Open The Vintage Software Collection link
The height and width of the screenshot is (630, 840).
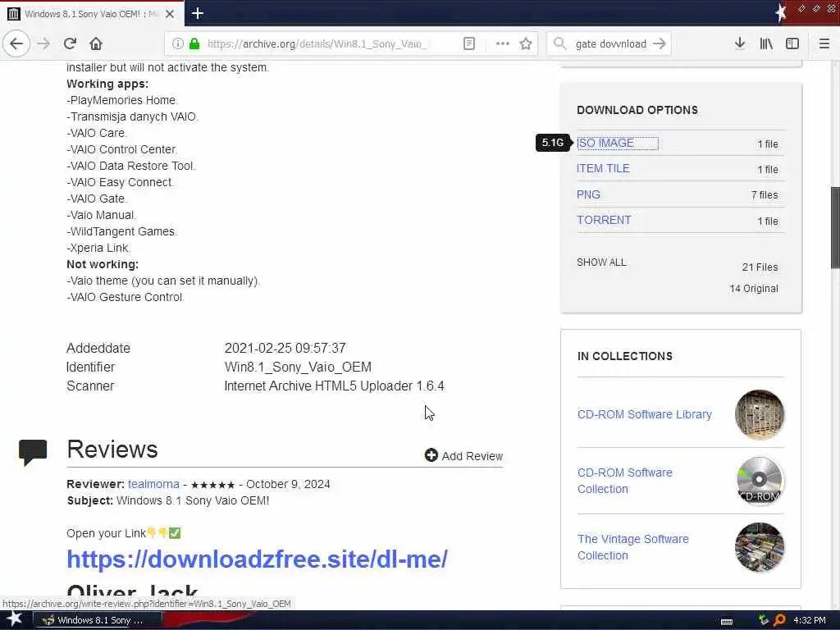(632, 547)
